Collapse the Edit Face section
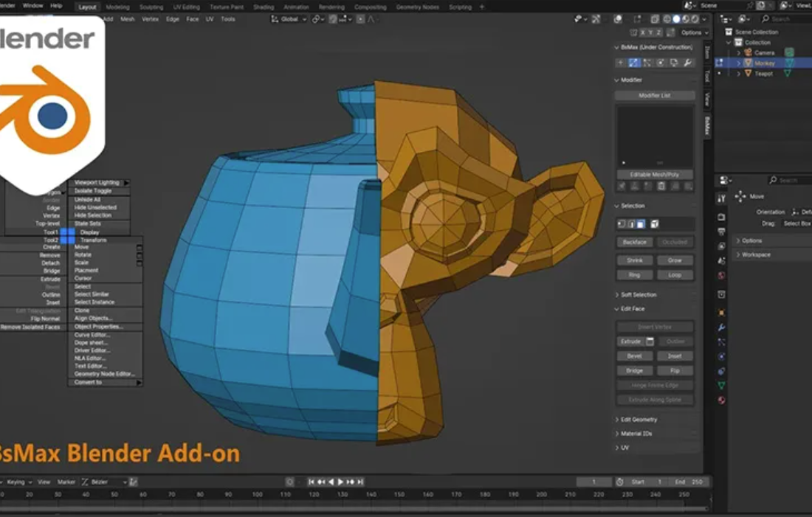Image resolution: width=812 pixels, height=517 pixels. pyautogui.click(x=617, y=309)
